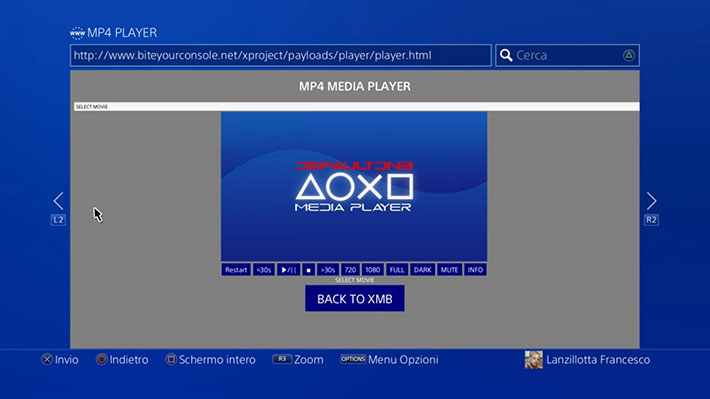Go to previous page with left arrow
710x399 pixels.
click(x=58, y=201)
